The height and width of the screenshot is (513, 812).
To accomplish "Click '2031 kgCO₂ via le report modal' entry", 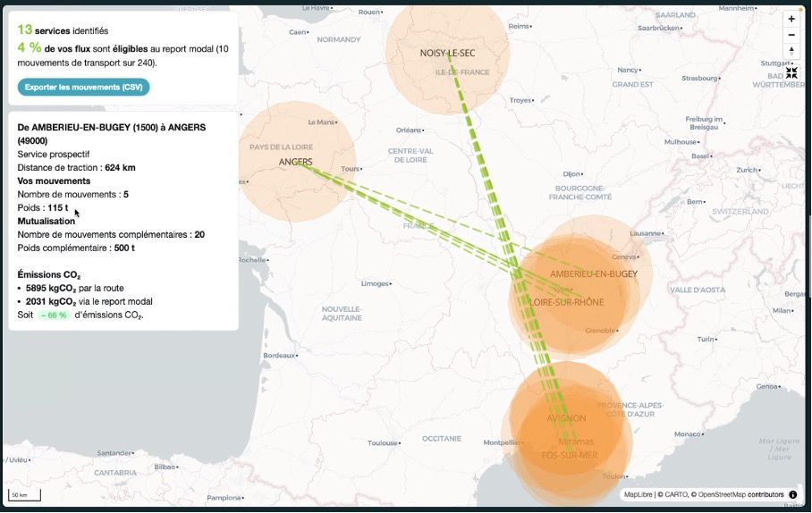I will point(89,302).
